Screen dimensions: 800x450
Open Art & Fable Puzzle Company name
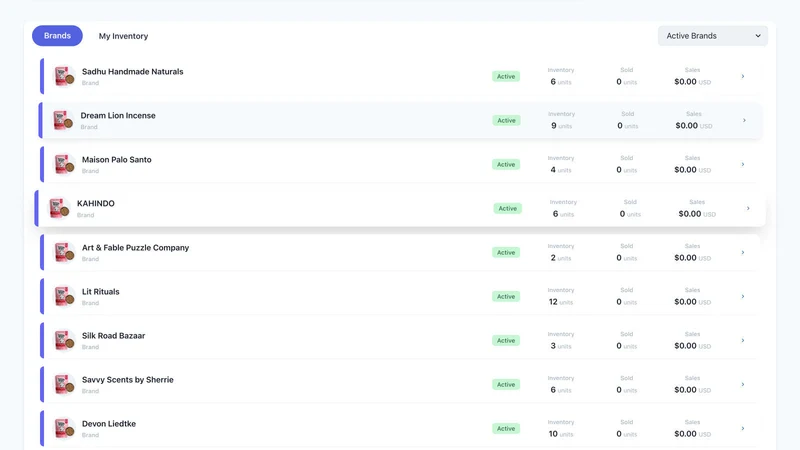[x=135, y=247]
